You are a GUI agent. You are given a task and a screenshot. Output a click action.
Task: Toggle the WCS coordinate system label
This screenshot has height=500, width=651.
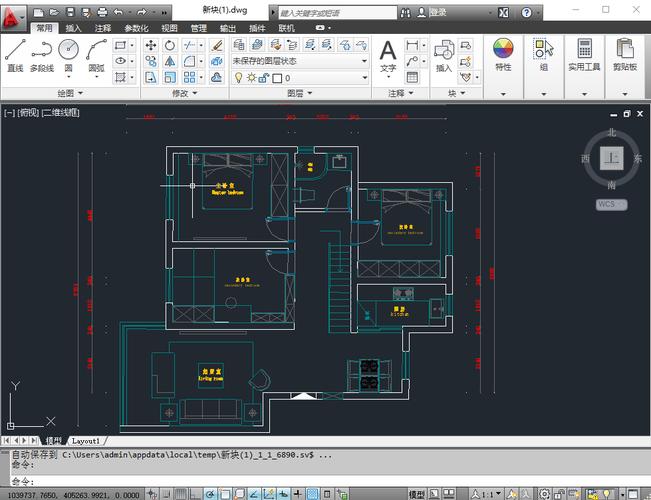tap(610, 203)
